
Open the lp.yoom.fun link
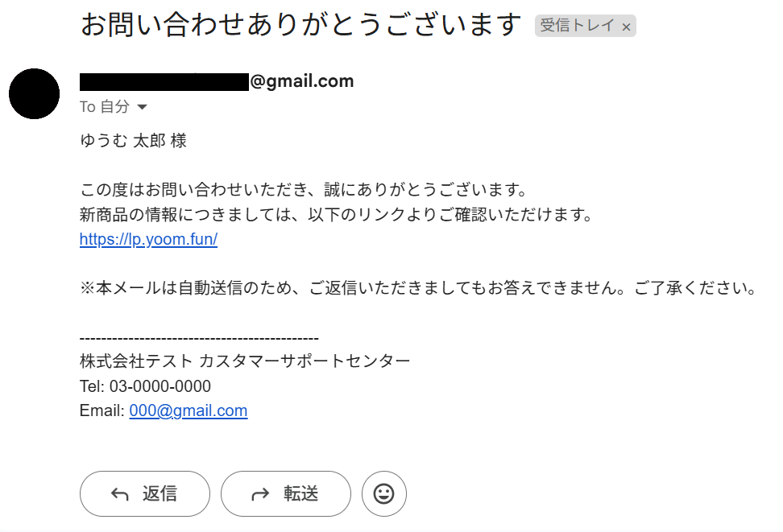[x=148, y=239]
